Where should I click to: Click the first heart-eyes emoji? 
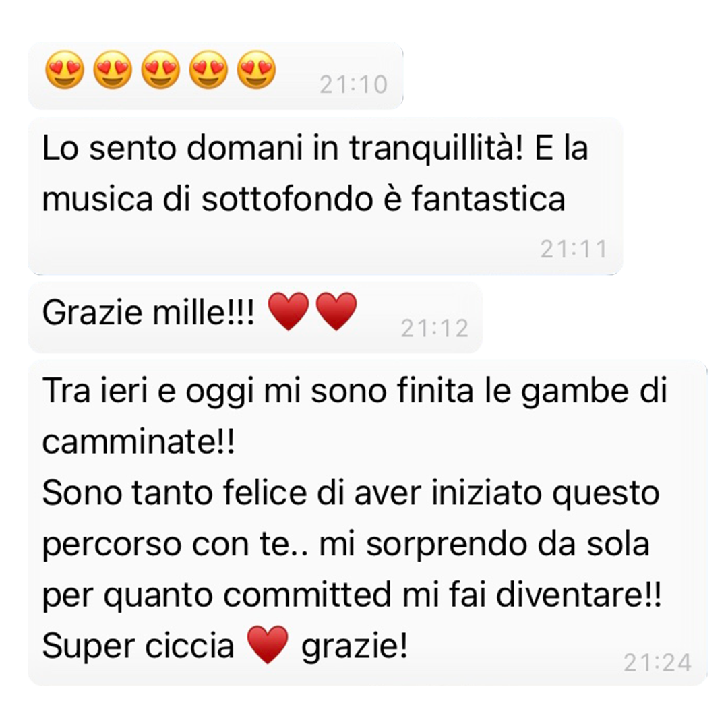pyautogui.click(x=65, y=69)
